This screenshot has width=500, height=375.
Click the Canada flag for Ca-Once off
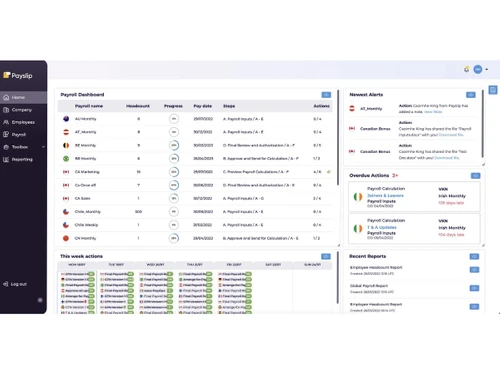(66, 185)
